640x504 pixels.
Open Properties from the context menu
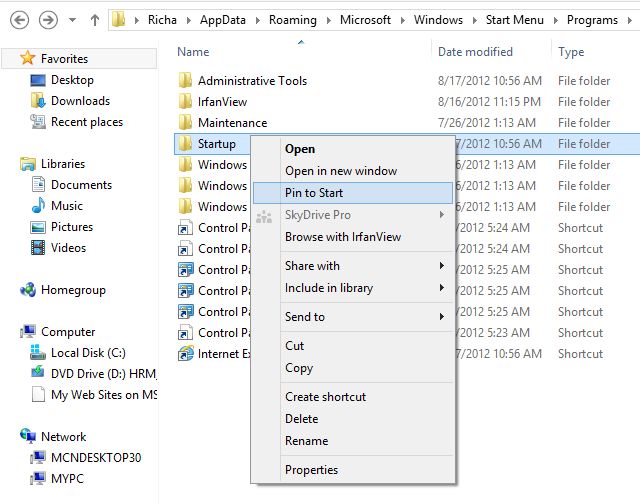pos(353,470)
